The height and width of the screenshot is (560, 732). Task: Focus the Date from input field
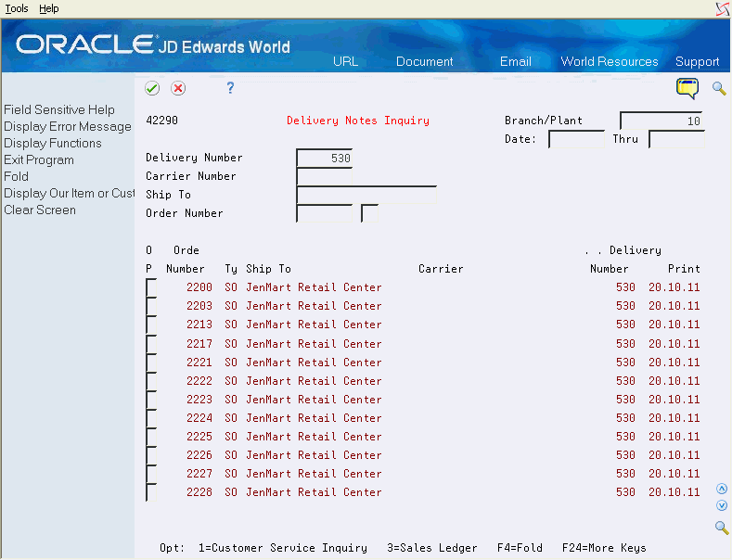coord(576,139)
